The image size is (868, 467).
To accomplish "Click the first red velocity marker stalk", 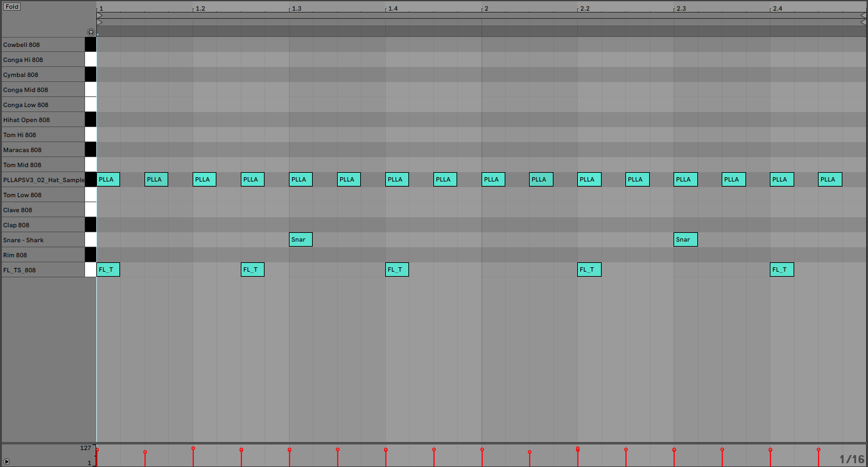I will pos(96,457).
